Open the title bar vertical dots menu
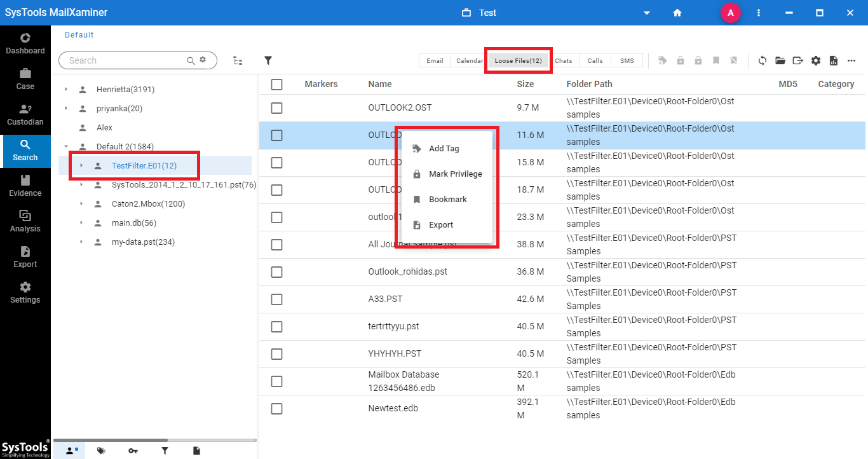The height and width of the screenshot is (459, 868). coord(759,13)
